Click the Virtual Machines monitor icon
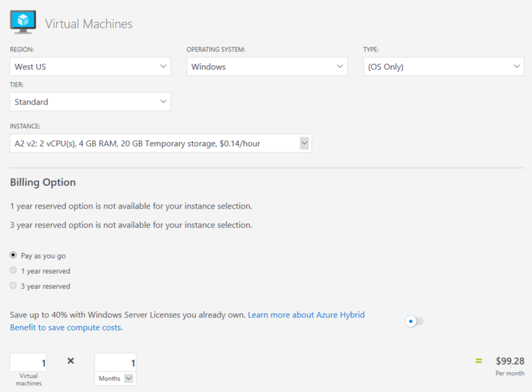 [x=23, y=22]
